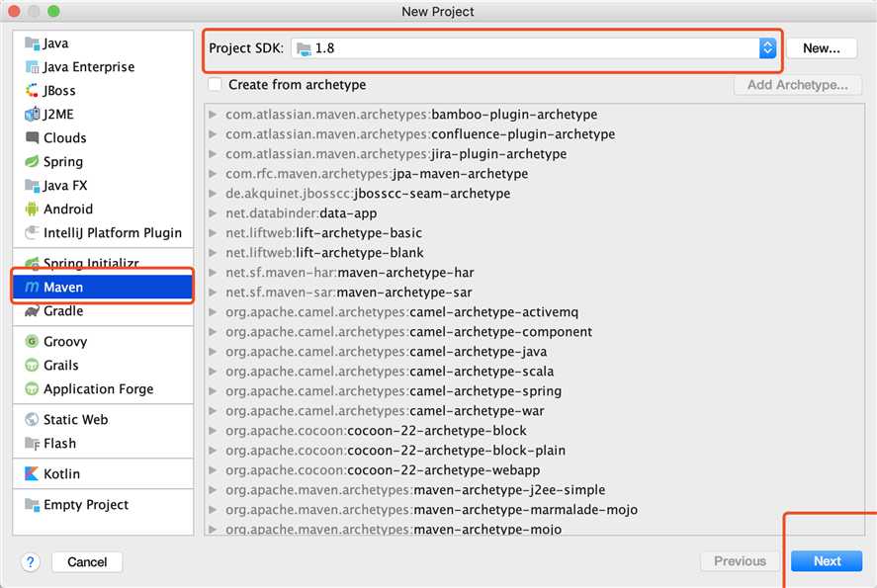
Task: Expand maven-archetype-j2ee-simple entry
Action: click(213, 490)
